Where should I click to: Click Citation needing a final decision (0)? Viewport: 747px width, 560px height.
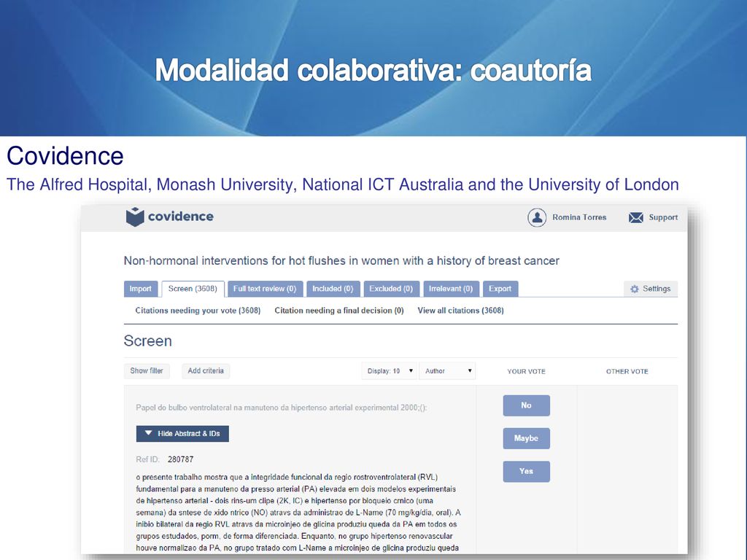(339, 311)
